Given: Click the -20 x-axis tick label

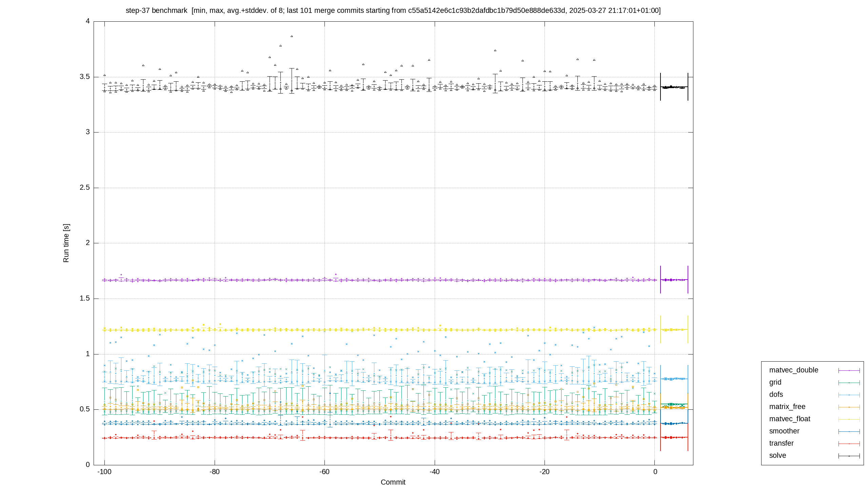Looking at the screenshot, I should pos(545,472).
